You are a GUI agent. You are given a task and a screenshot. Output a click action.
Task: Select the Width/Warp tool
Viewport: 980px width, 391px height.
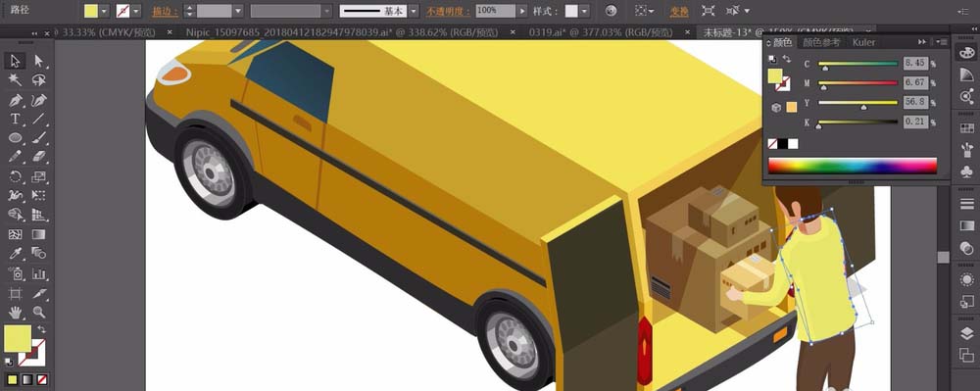point(15,196)
